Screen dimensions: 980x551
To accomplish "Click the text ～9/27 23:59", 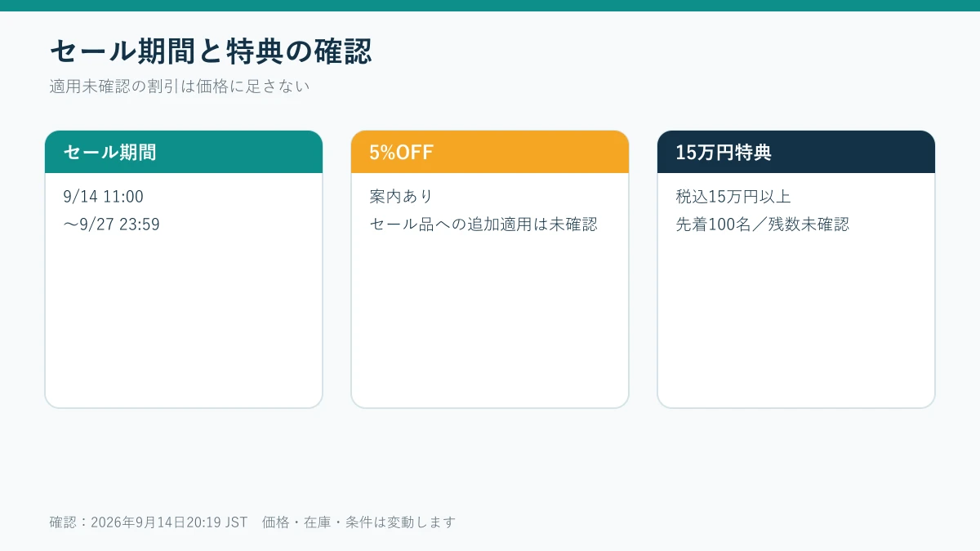I will click(111, 224).
